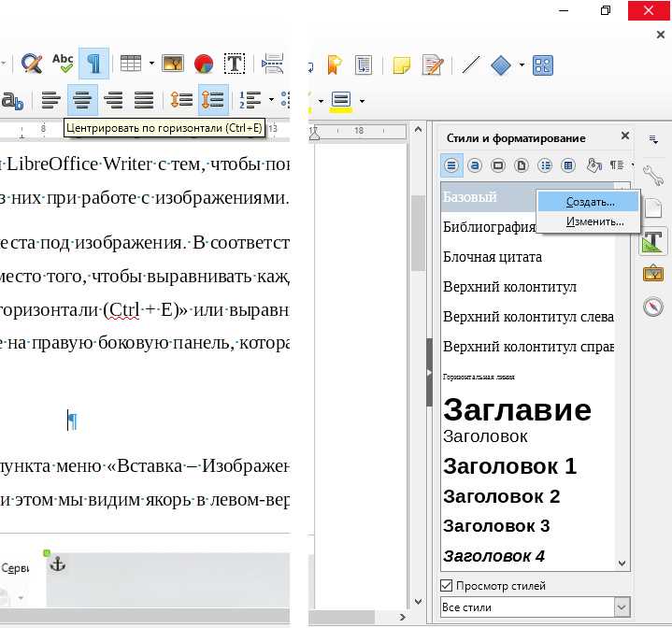Justify the paragraph text
The height and width of the screenshot is (628, 672).
point(144,100)
